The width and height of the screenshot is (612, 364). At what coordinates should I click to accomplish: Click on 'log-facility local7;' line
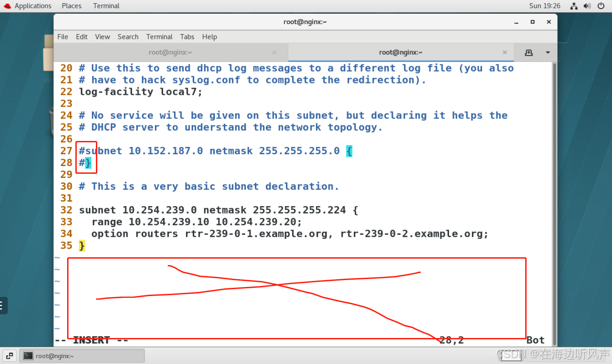point(141,92)
